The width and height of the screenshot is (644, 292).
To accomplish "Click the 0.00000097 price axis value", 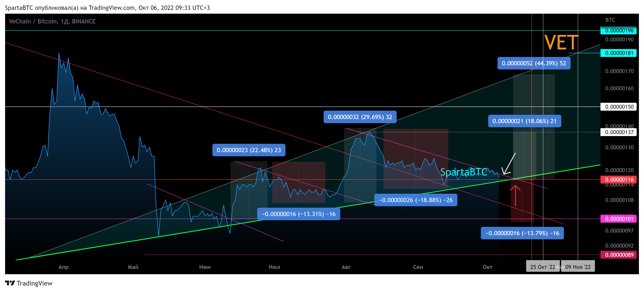I will tap(619, 231).
